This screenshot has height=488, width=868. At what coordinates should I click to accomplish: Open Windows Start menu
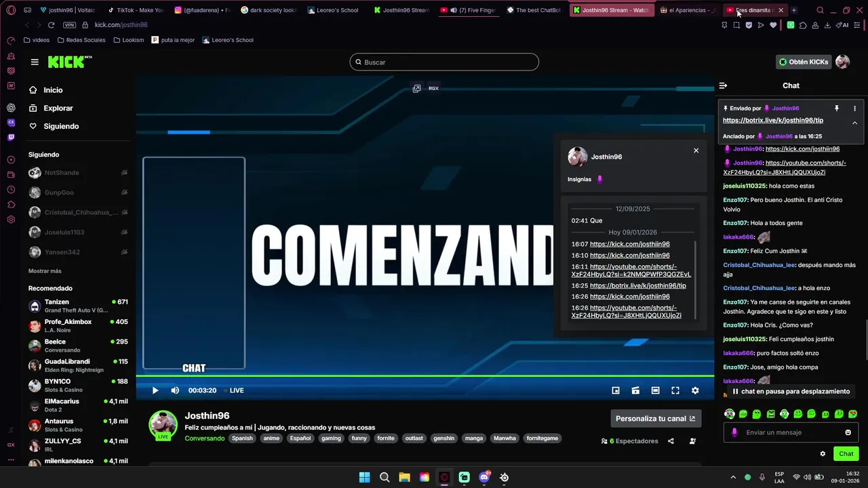364,477
